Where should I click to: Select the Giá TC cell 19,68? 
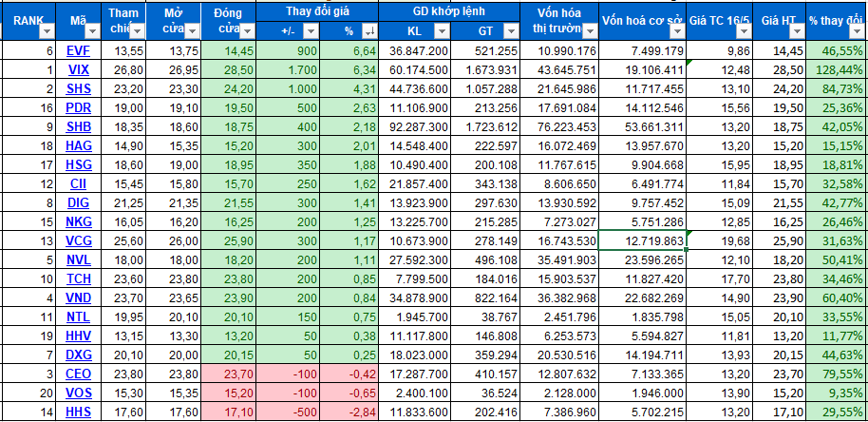pyautogui.click(x=719, y=240)
